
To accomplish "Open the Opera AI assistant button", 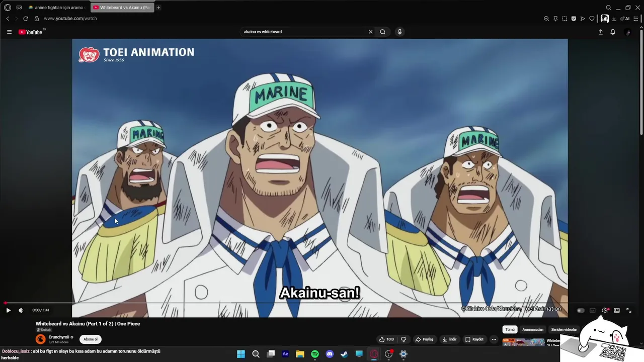I will tap(625, 19).
